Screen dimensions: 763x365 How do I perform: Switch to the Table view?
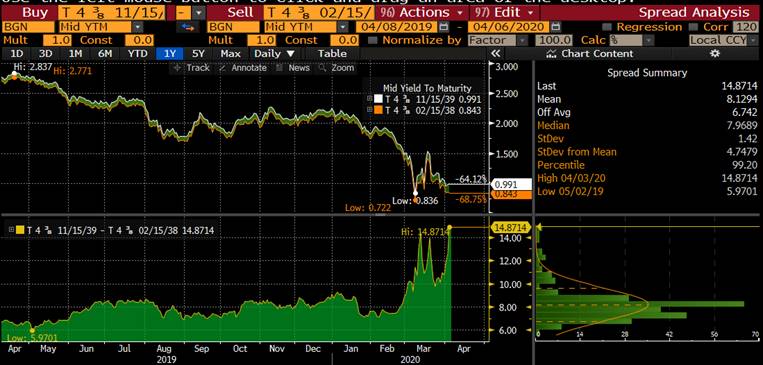coord(333,54)
